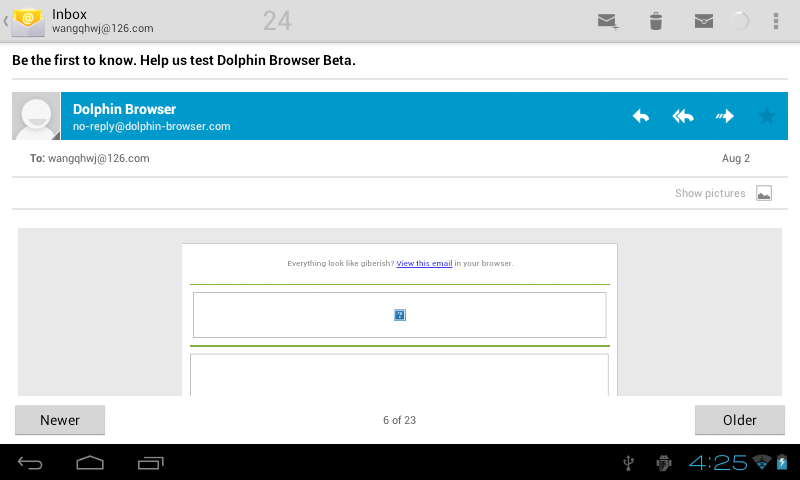Delete this email with the trash icon
The width and height of the screenshot is (800, 480).
656,21
